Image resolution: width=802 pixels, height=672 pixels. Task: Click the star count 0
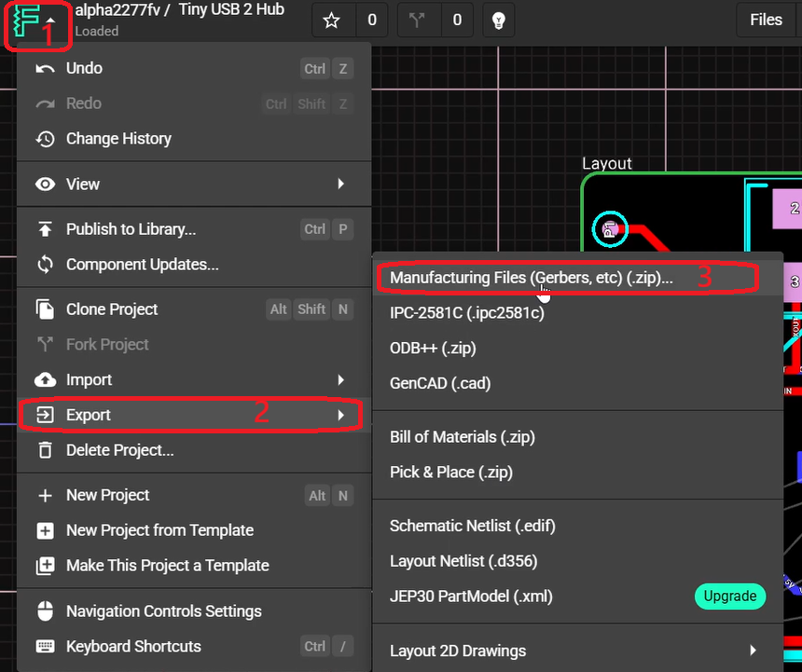(x=372, y=21)
